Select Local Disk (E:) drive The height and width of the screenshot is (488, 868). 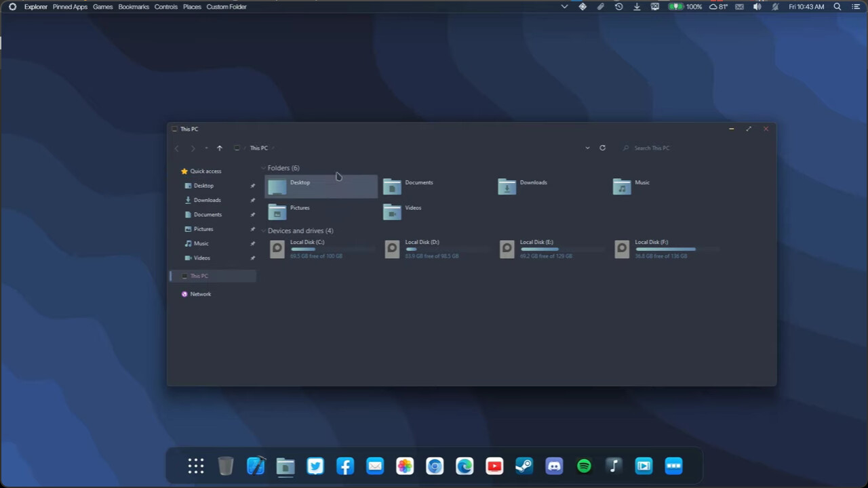pyautogui.click(x=551, y=249)
